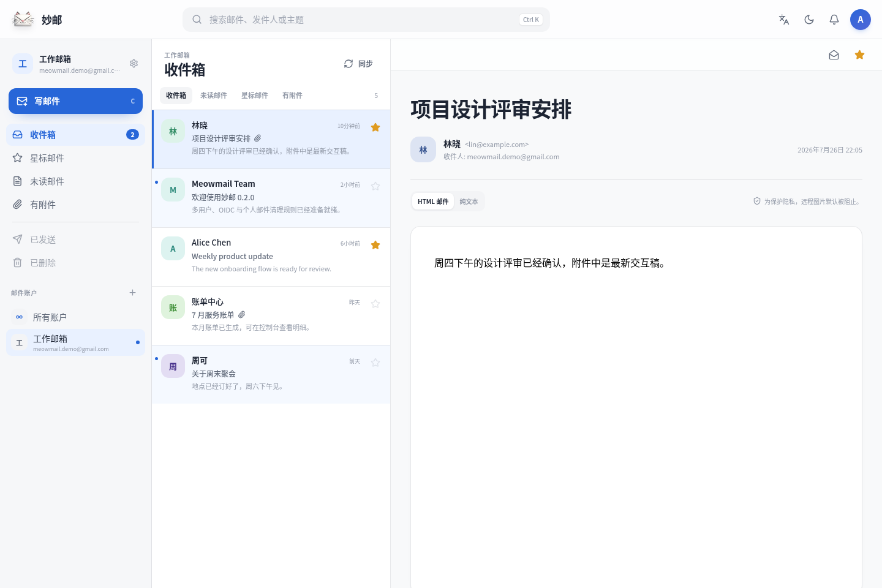Image resolution: width=882 pixels, height=588 pixels.
Task: Click the 妙邮 cat logo
Action: coord(23,20)
